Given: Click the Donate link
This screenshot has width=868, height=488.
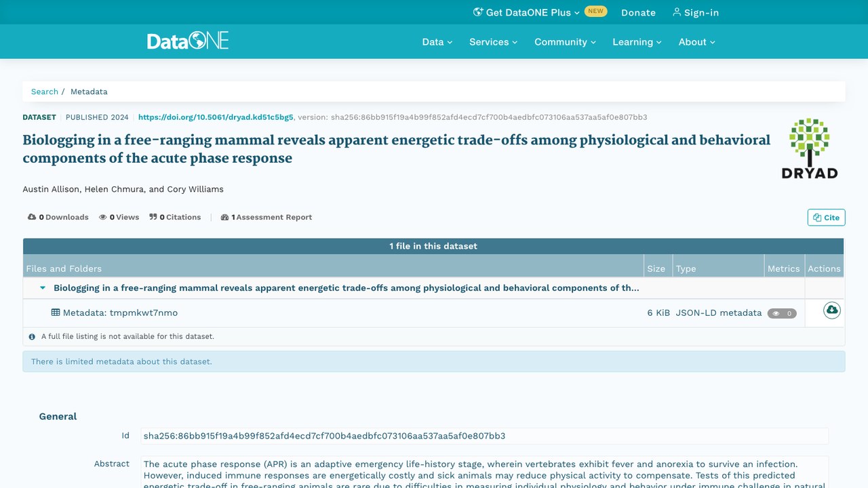Looking at the screenshot, I should pos(638,12).
